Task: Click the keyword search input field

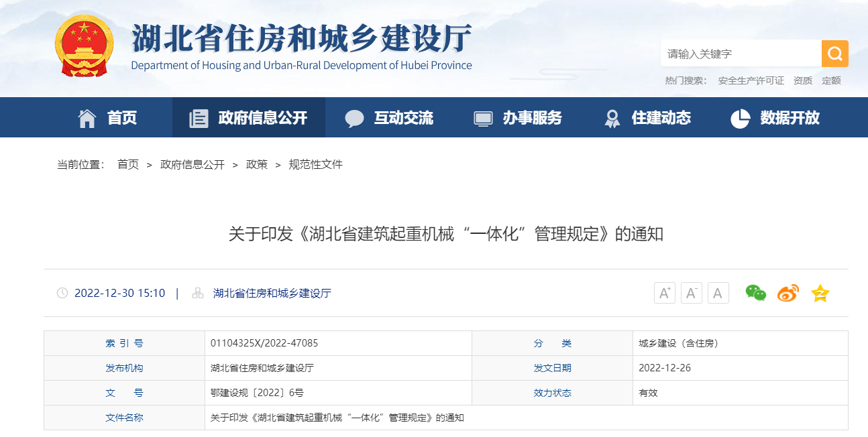Action: coord(740,54)
